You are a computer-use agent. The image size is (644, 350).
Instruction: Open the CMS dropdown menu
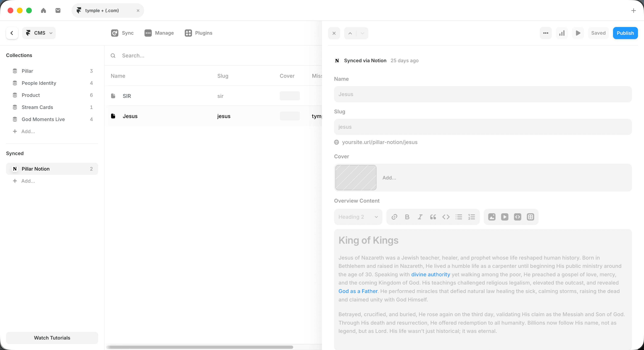pos(39,33)
